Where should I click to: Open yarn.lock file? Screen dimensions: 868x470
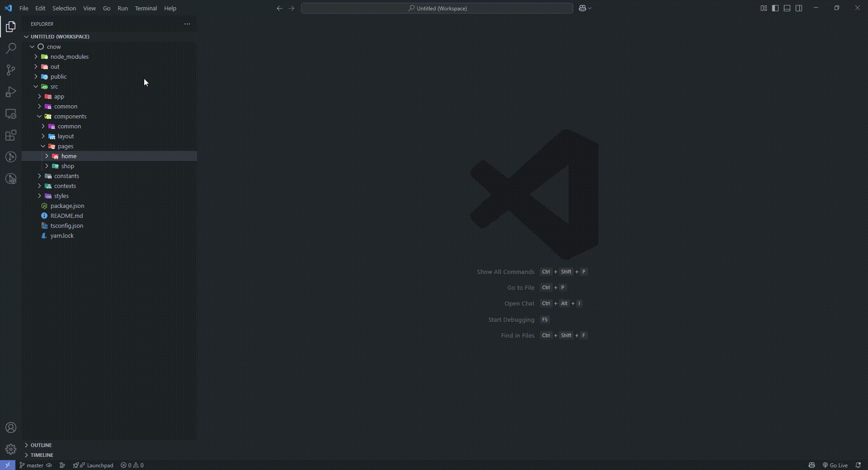109,235
